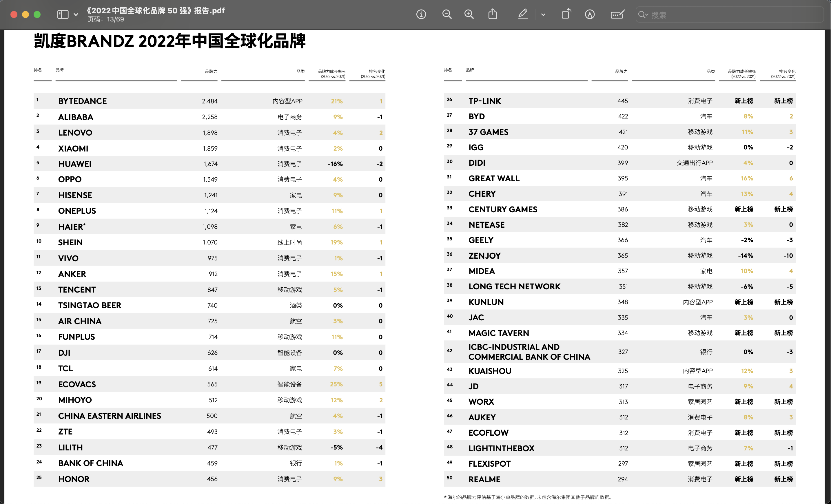The height and width of the screenshot is (504, 831).
Task: Click the MAGIC TAVERN brand name
Action: (498, 333)
